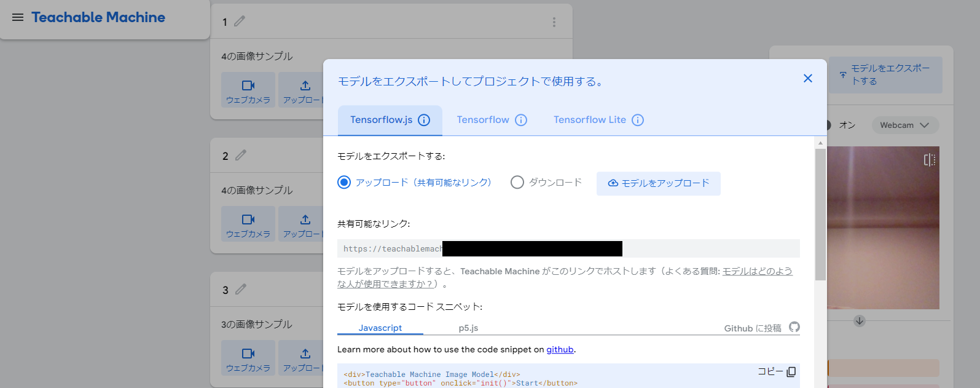Show info icon for Tensorflow tab
The image size is (980, 388).
(521, 120)
